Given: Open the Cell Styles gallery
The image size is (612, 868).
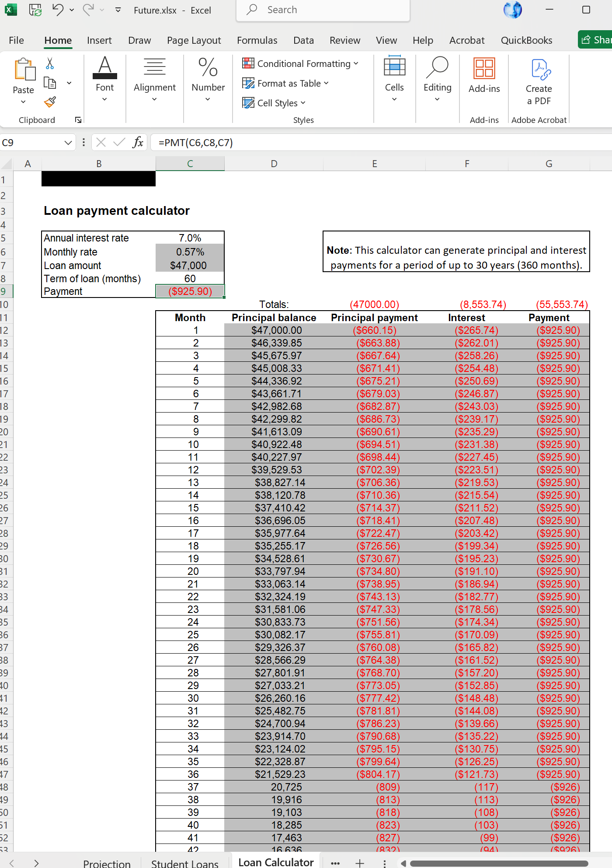Looking at the screenshot, I should (274, 103).
